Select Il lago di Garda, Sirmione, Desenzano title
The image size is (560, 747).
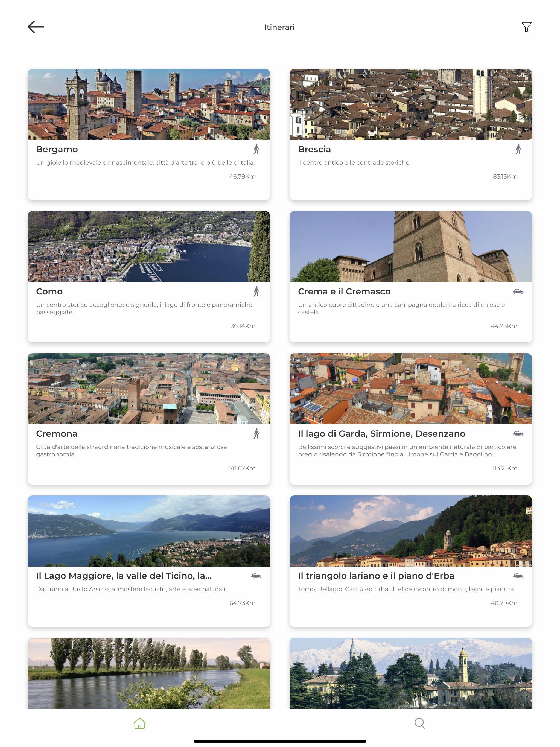pos(382,434)
